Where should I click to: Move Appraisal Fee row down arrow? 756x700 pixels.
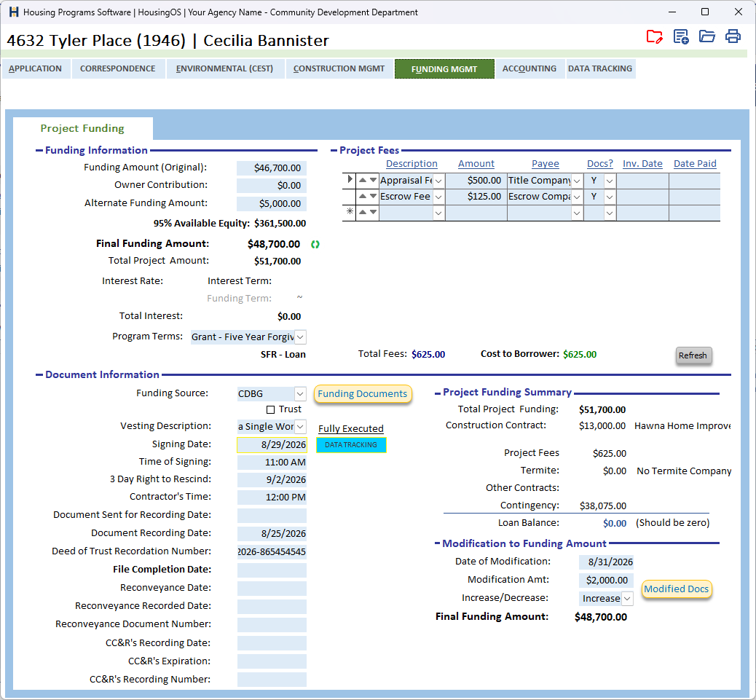tap(373, 180)
